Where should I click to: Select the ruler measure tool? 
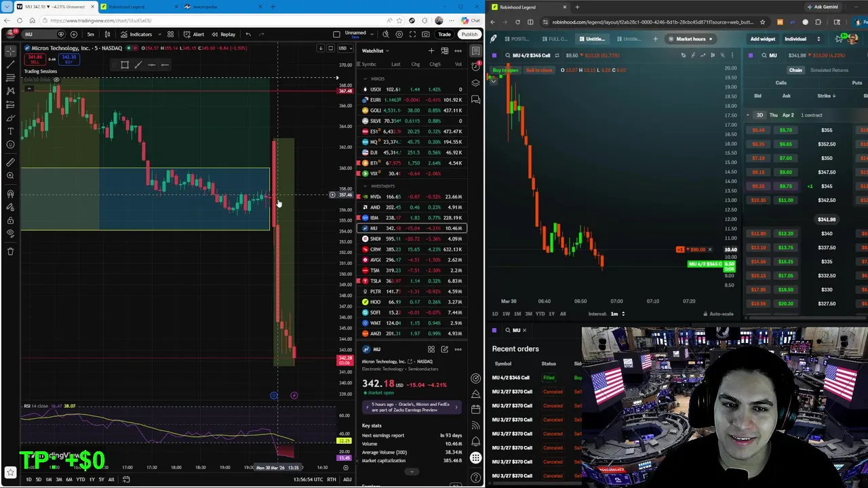coord(10,163)
